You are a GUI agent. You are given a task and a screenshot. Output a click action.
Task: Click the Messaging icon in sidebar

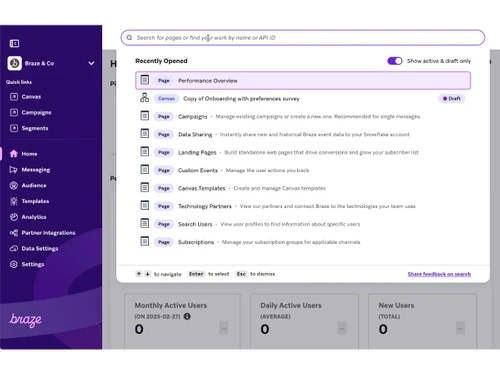(14, 170)
